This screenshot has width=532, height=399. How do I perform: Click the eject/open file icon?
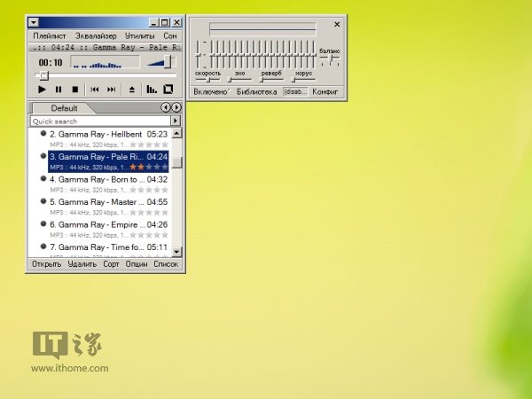coord(132,90)
